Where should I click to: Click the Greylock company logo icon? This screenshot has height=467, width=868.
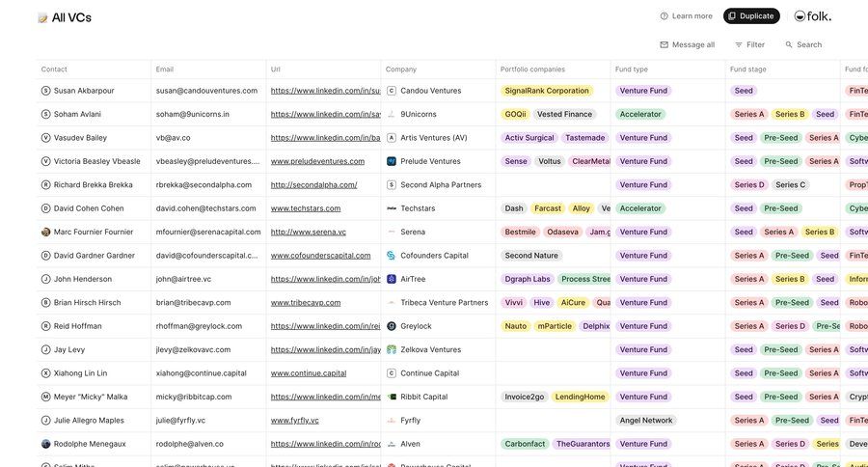(392, 326)
